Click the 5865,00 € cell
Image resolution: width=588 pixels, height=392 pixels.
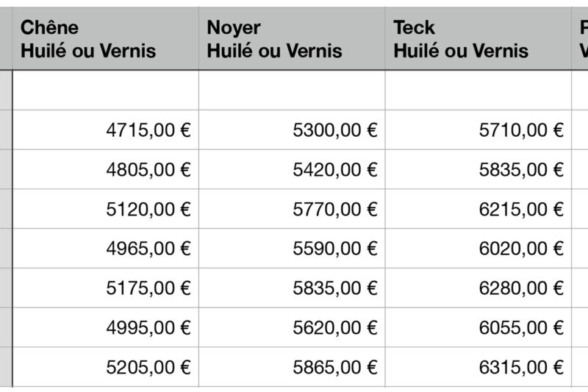pyautogui.click(x=292, y=367)
